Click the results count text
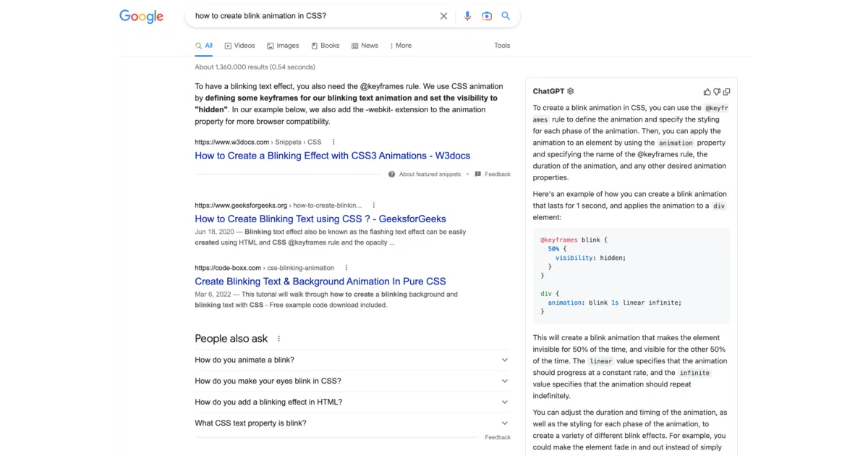The image size is (868, 456). [x=255, y=67]
